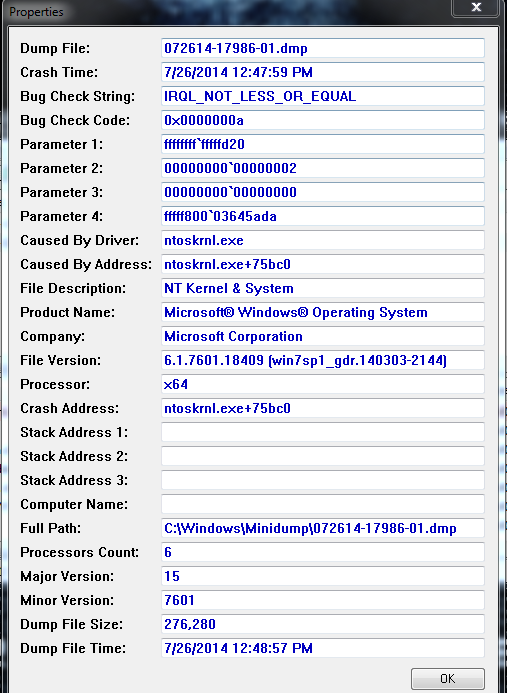Select the Full Path field
This screenshot has height=693, width=507.
tap(323, 528)
